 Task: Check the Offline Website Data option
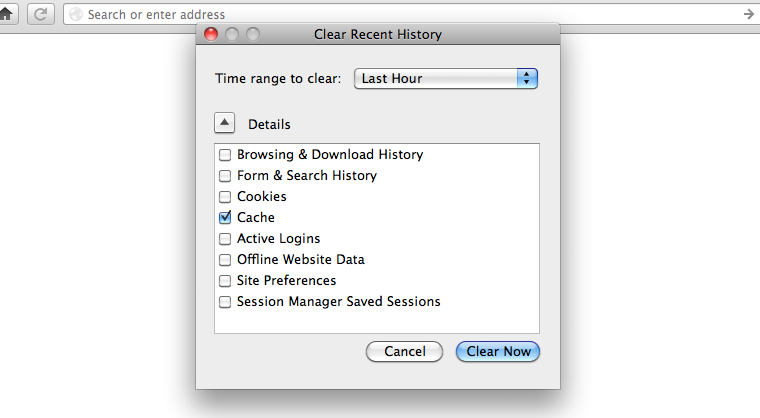coord(225,260)
